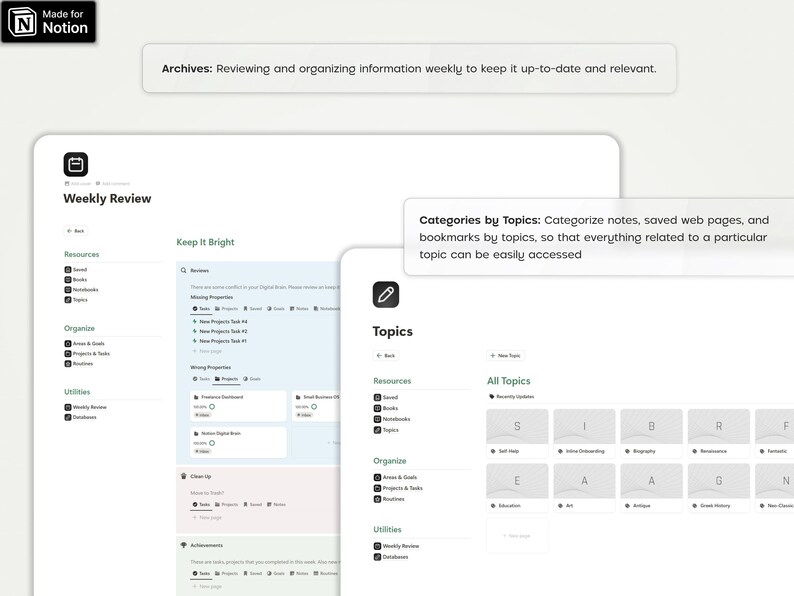This screenshot has height=596, width=794.
Task: Go Back in the Topics window
Action: pyautogui.click(x=386, y=355)
